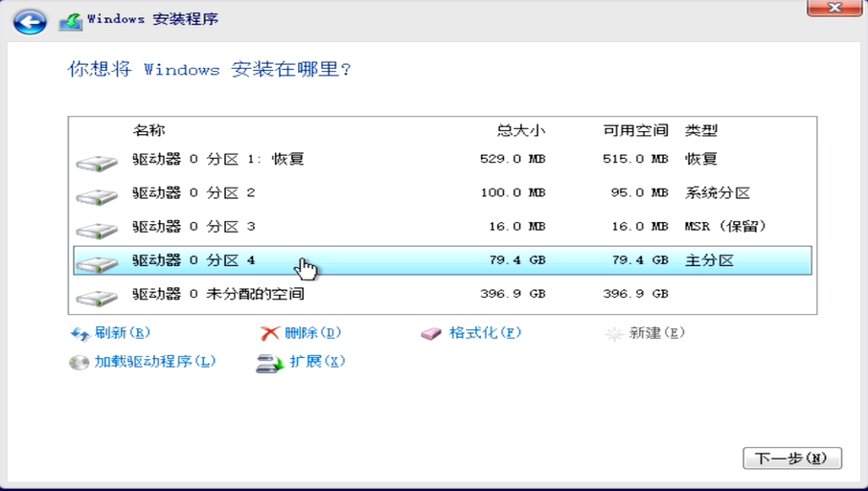Open 加载驱动程序(L) link
This screenshot has height=491, width=868.
coord(155,361)
